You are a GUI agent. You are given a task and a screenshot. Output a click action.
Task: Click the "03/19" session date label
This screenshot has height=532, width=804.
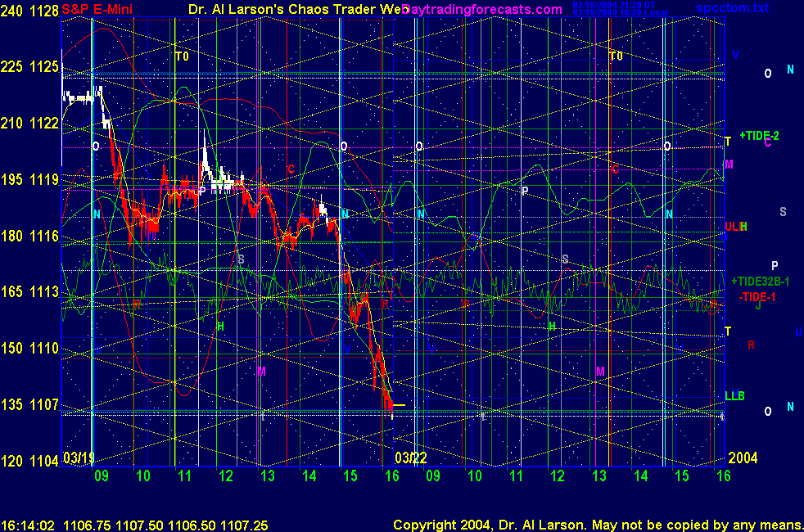point(79,458)
